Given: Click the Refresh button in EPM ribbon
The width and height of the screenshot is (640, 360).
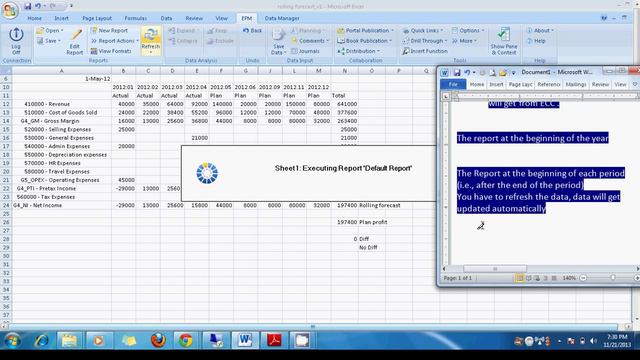Looking at the screenshot, I should tap(151, 40).
